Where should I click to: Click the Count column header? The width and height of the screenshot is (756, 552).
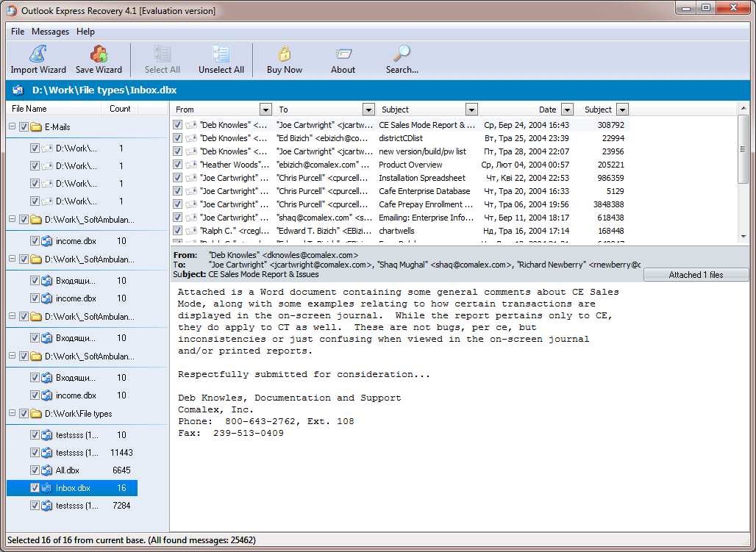(x=120, y=109)
